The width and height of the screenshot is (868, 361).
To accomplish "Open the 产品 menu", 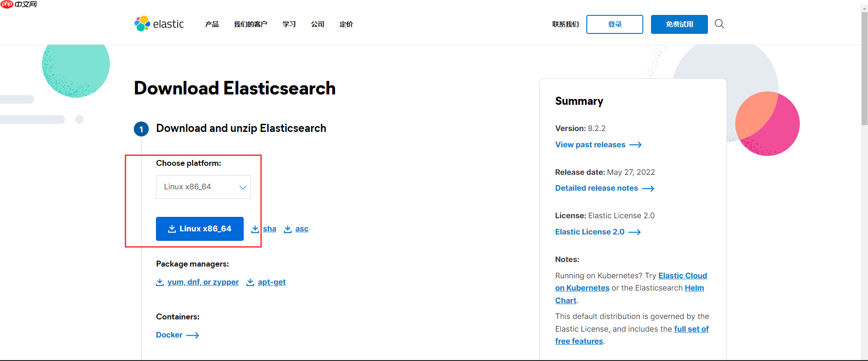I will pos(212,24).
